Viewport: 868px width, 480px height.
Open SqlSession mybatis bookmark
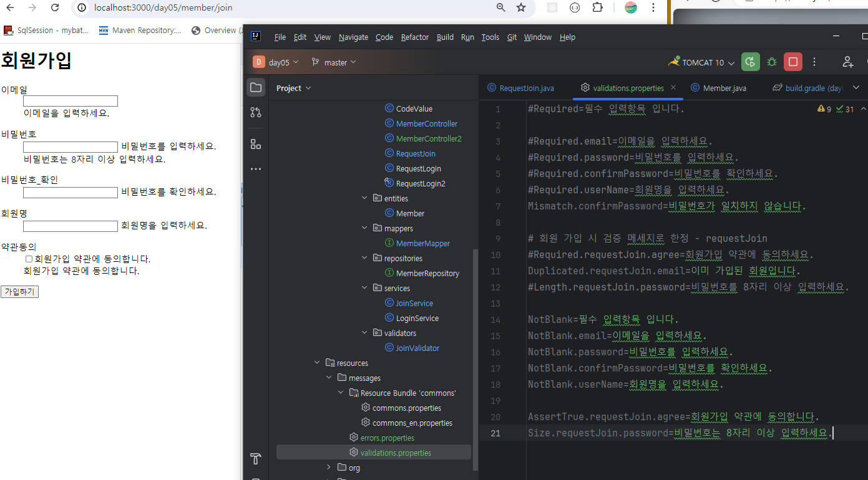tap(47, 30)
